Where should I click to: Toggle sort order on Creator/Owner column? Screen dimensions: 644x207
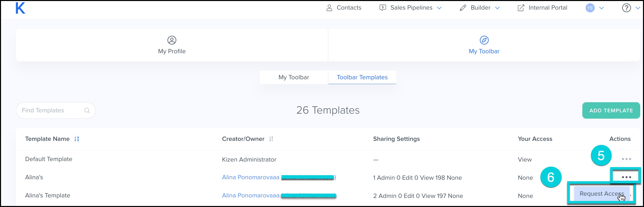[271, 139]
